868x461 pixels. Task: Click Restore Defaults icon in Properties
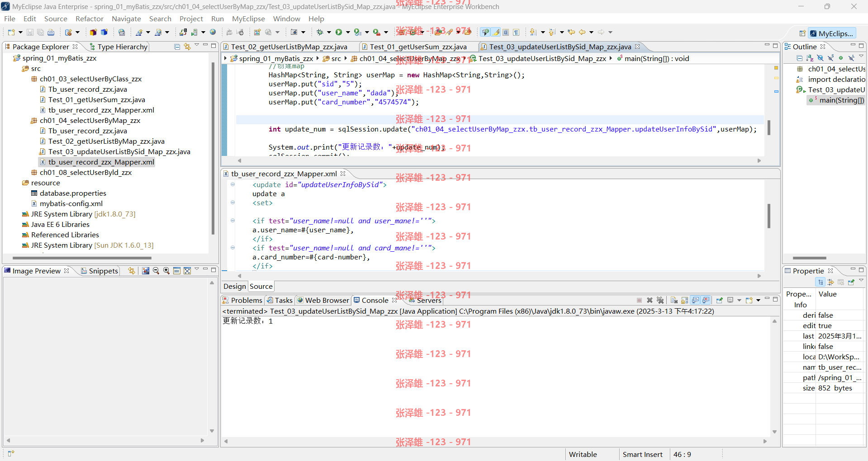(x=841, y=282)
